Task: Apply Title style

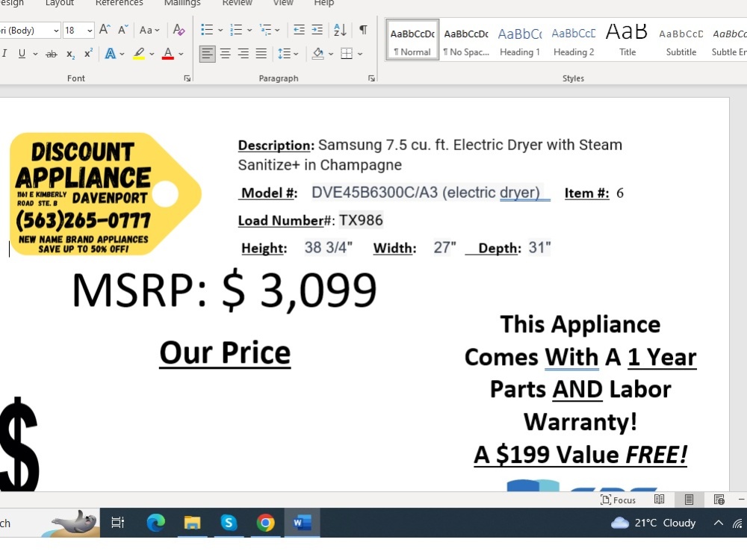Action: click(x=627, y=40)
